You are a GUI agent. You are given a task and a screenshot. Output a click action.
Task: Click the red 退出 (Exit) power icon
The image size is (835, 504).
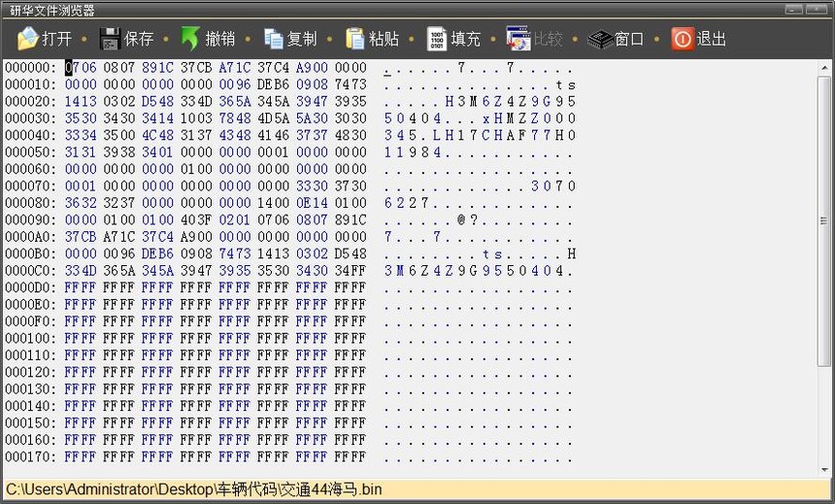(x=683, y=39)
